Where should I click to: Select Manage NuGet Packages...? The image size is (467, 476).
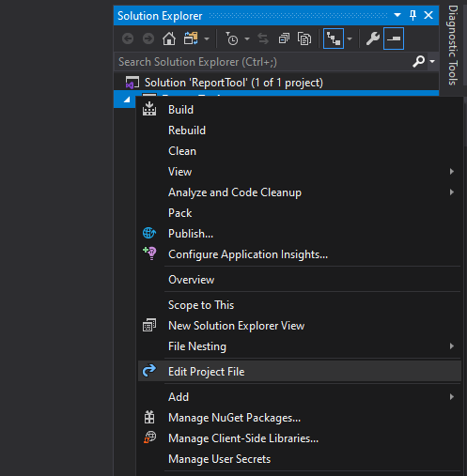pos(235,418)
